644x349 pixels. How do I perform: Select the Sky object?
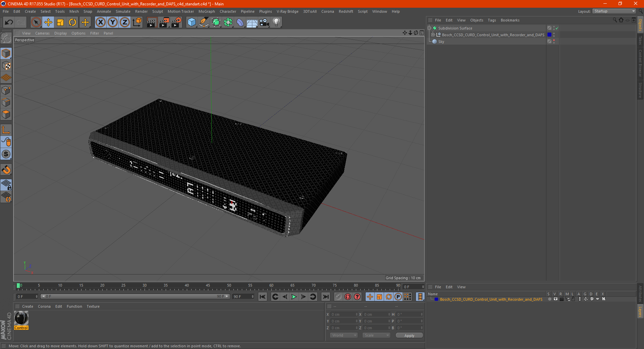[x=441, y=42]
